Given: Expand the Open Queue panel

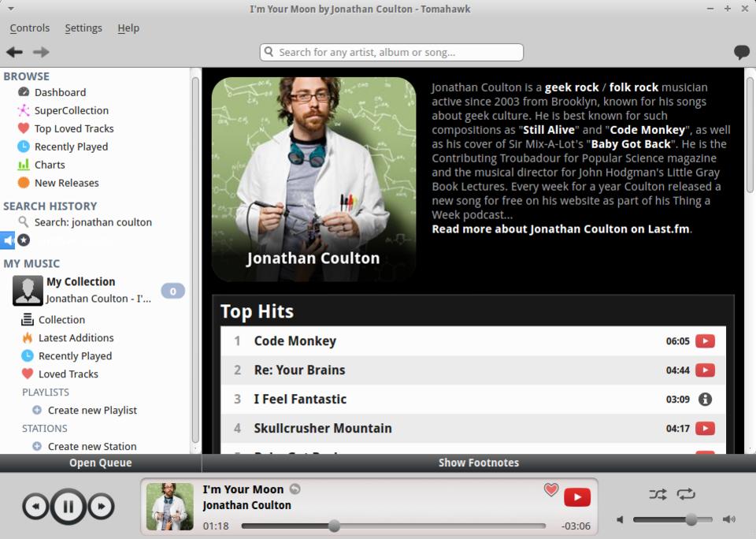Looking at the screenshot, I should 100,463.
